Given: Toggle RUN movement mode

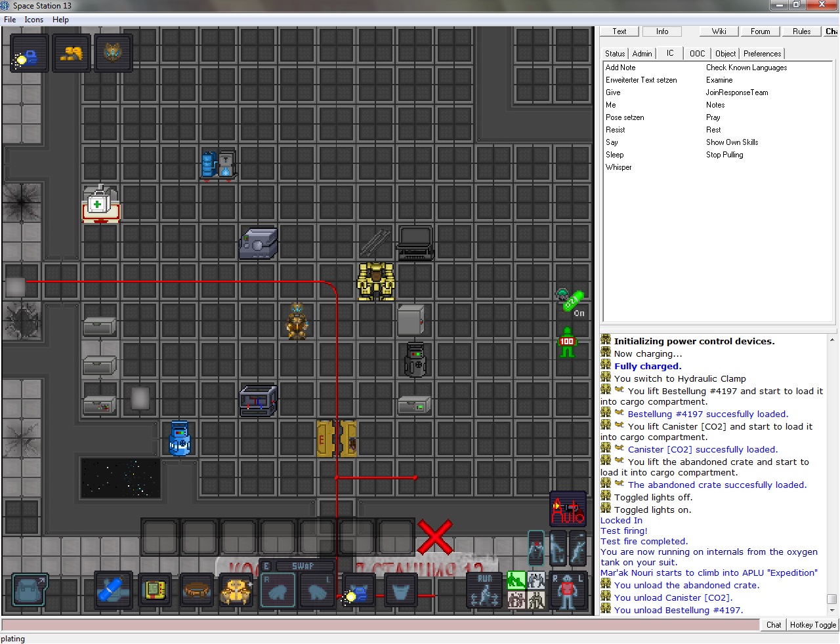Looking at the screenshot, I should (485, 590).
